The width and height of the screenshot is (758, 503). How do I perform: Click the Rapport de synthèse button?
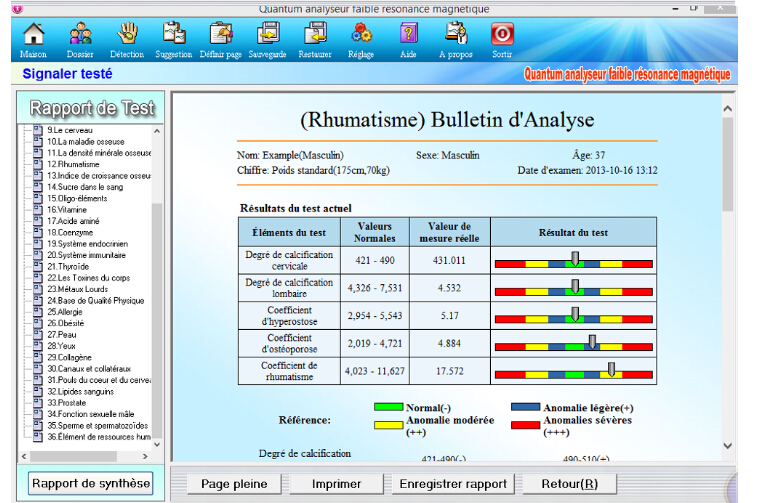[x=91, y=483]
